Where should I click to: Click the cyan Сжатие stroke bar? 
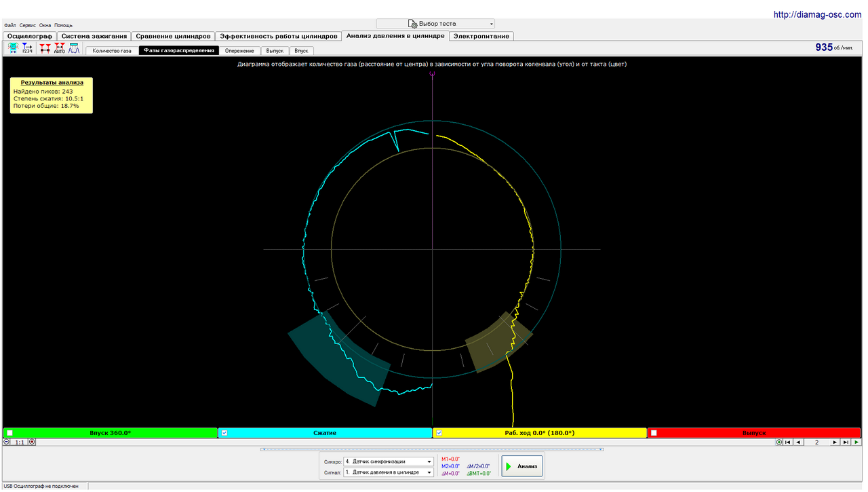coord(325,433)
